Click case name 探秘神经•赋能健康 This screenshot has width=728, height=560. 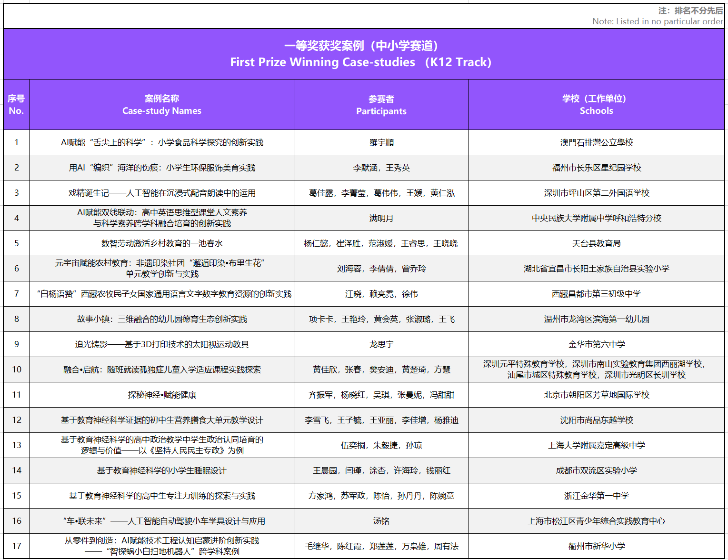[x=162, y=395]
